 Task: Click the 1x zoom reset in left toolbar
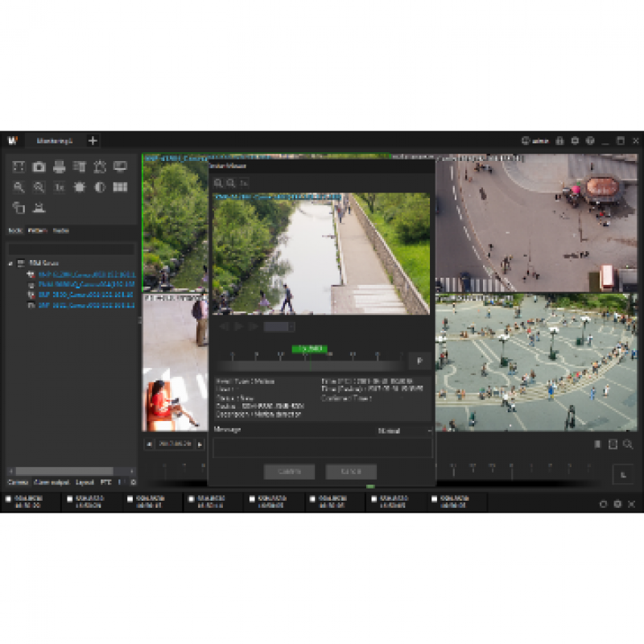59,188
